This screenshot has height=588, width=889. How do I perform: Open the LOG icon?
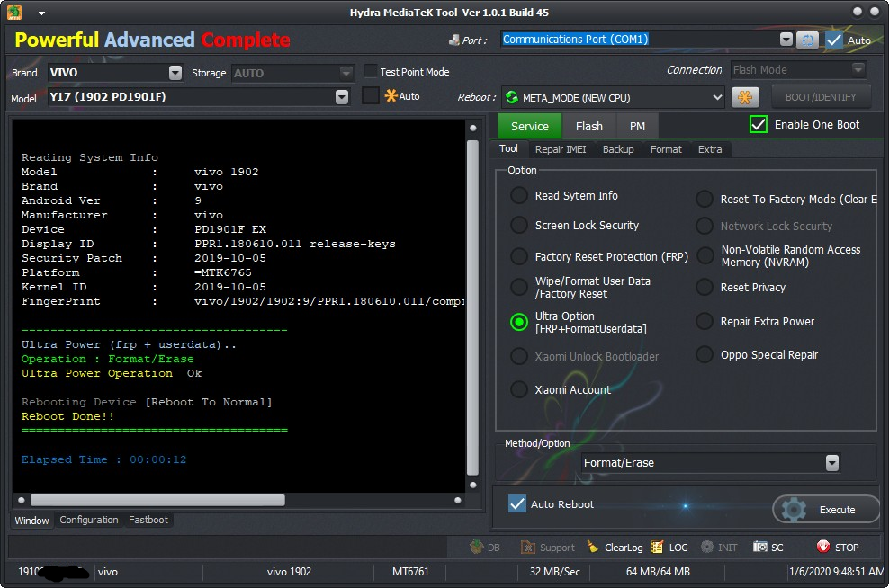tap(657, 548)
